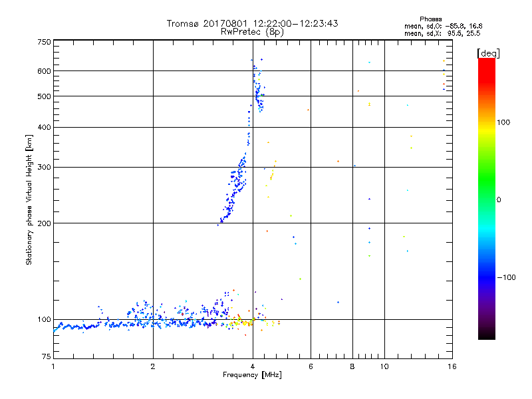Click the x-axis frequency label "16"

coord(452,366)
